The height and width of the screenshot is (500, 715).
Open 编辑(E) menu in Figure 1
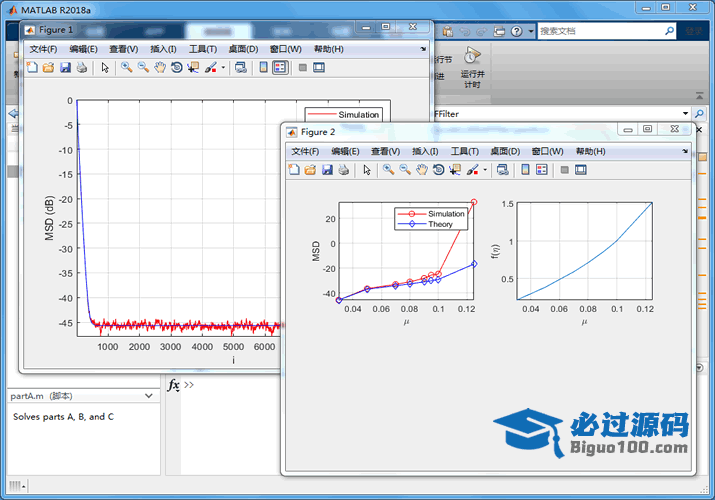pos(83,49)
